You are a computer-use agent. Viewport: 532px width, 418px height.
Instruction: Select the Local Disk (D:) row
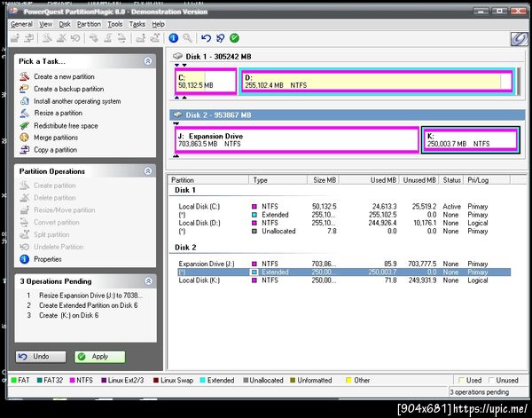point(344,223)
